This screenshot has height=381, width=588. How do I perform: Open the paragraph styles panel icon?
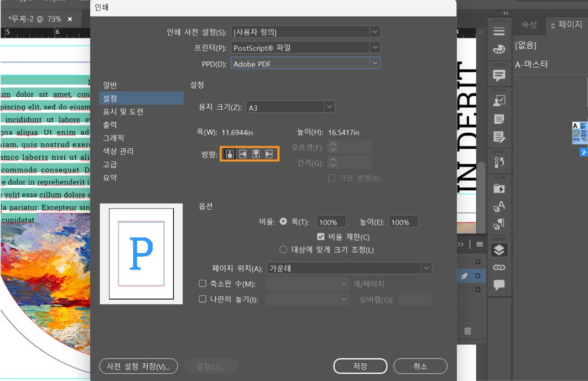pyautogui.click(x=499, y=224)
